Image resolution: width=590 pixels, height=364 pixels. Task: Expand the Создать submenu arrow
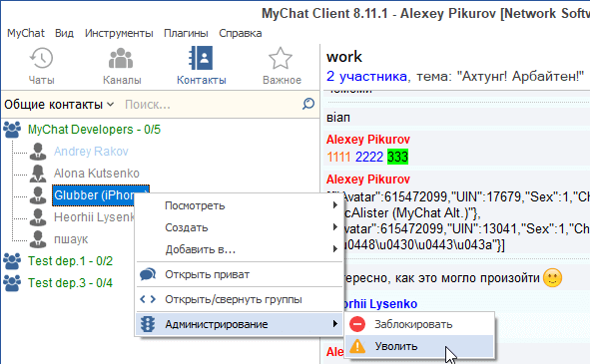(334, 227)
